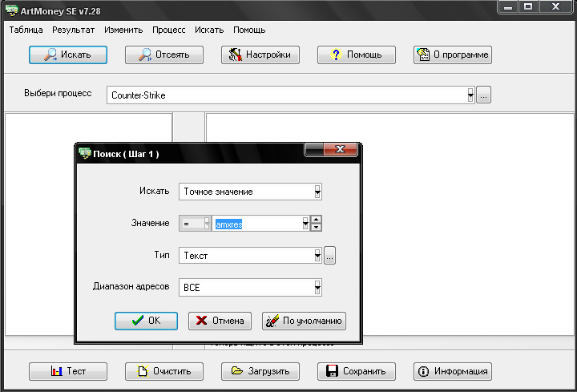
Task: Click the Загрузить load button
Action: [x=260, y=371]
